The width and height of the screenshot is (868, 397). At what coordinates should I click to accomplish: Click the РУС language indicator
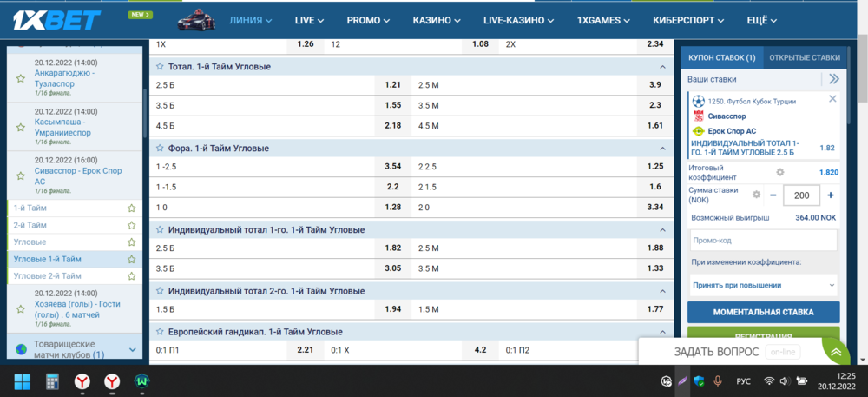[744, 381]
